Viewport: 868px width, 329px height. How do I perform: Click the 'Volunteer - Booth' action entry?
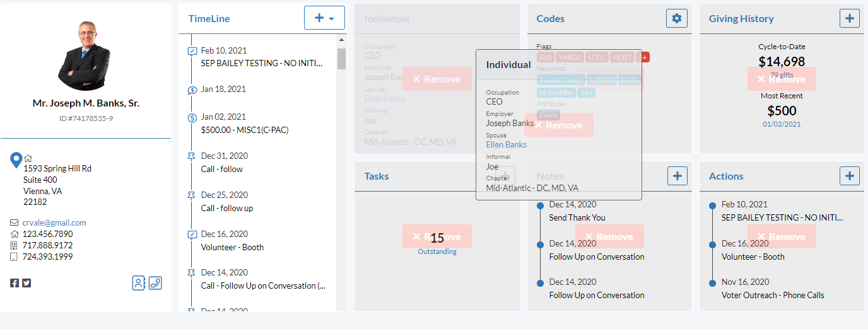coord(753,257)
